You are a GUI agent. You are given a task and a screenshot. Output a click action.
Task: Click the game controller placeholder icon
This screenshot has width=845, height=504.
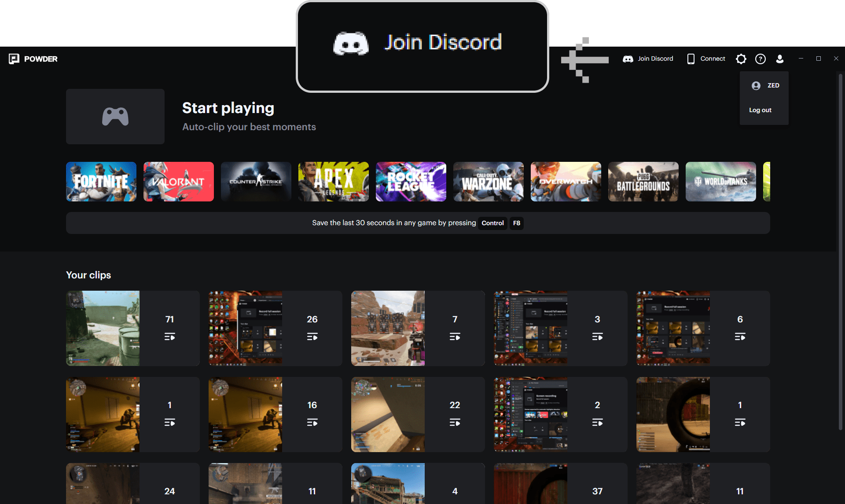pyautogui.click(x=115, y=117)
